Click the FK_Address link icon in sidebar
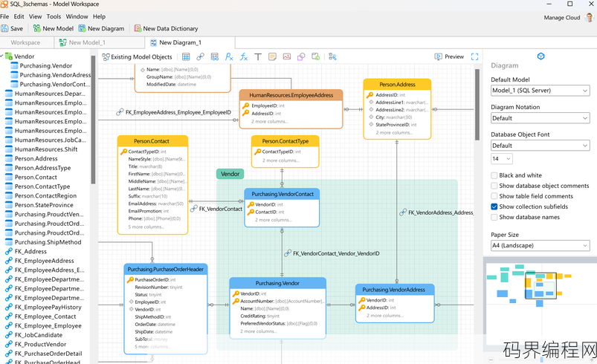The height and width of the screenshot is (364, 597). tap(9, 251)
